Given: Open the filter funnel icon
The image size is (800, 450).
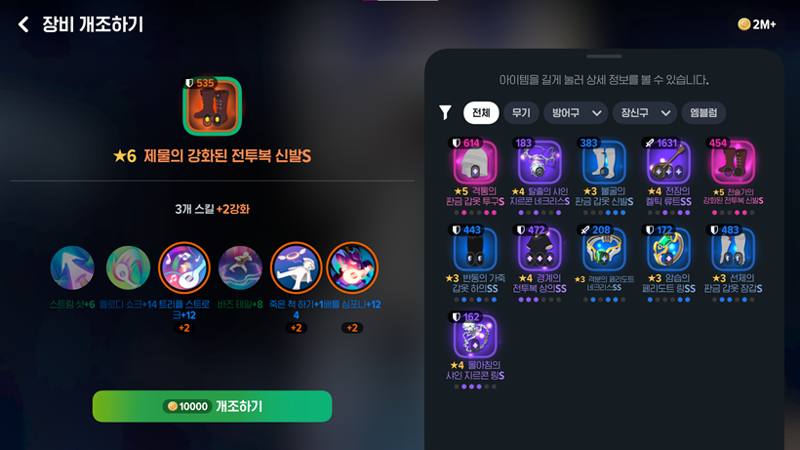Looking at the screenshot, I should (445, 112).
